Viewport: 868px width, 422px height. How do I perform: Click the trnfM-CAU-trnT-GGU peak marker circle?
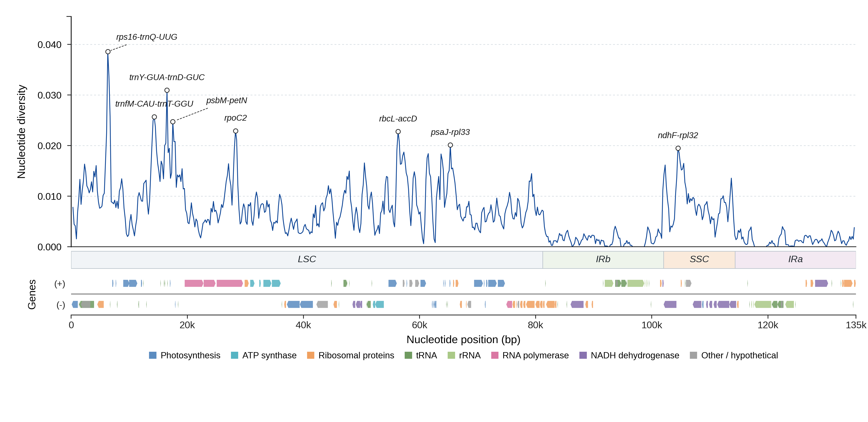154,117
